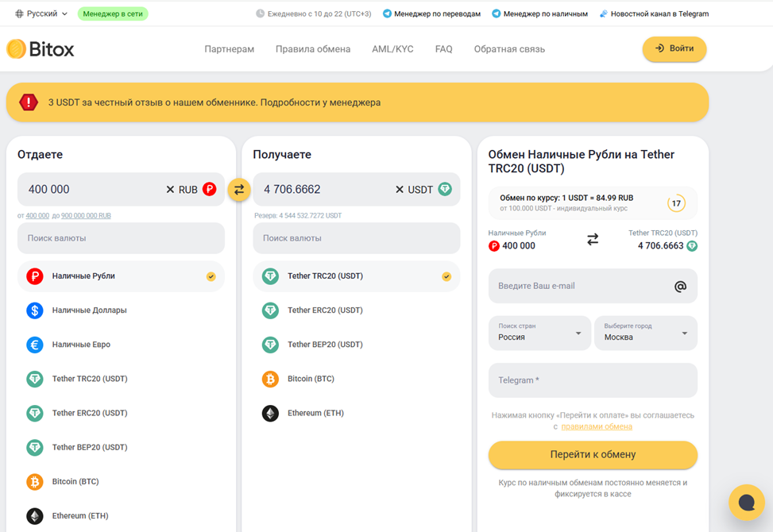Pick Bitcoin (BTC) in Получаете list
Screen dimensions: 773x532
click(357, 379)
